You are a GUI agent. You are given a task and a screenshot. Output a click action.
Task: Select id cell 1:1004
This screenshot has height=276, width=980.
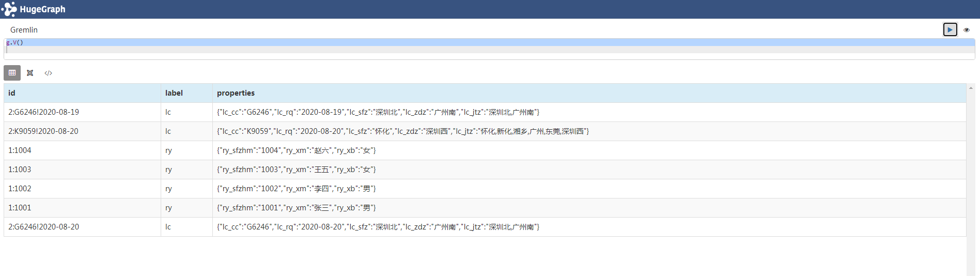pos(82,150)
